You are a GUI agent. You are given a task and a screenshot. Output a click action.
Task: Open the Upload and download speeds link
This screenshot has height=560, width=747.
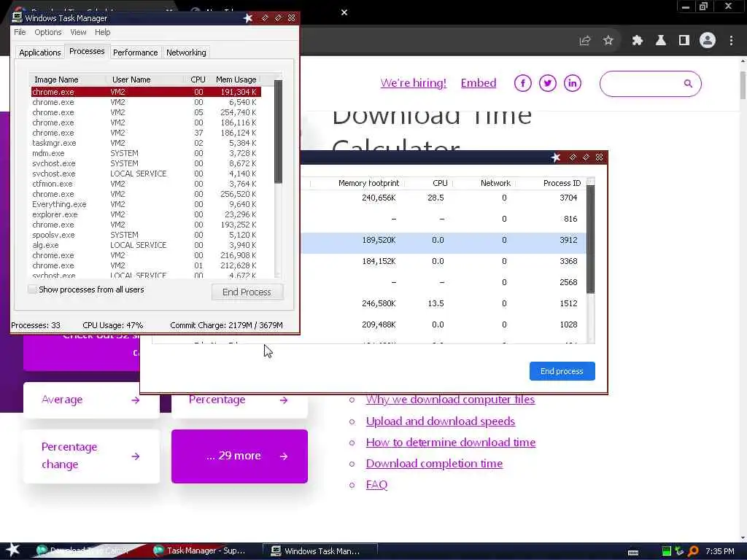(440, 421)
